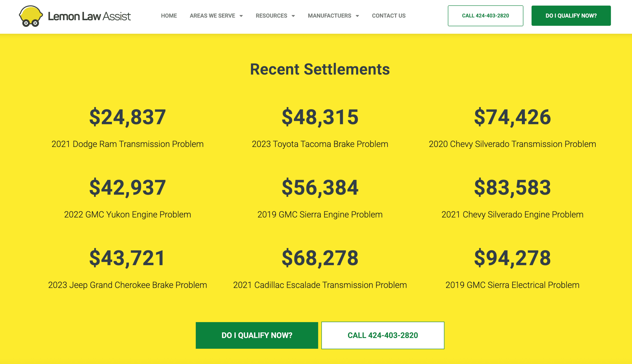Click the $74,426 settlement amount
632x364 pixels.
513,117
